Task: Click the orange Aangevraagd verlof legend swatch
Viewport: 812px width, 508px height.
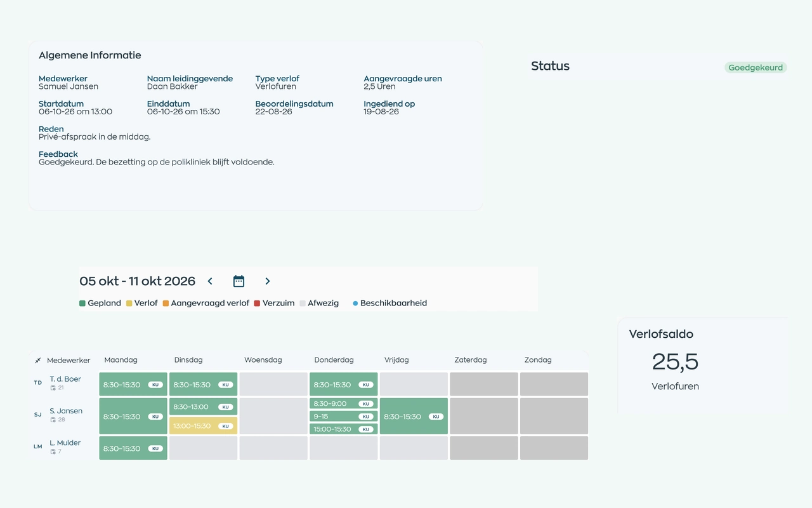Action: [x=166, y=304]
